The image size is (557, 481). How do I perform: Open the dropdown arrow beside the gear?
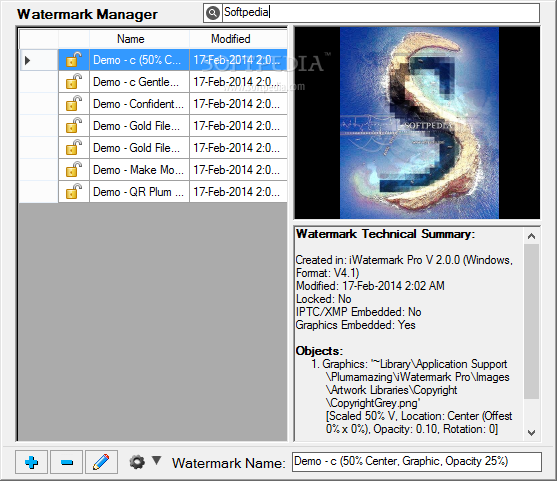click(156, 460)
